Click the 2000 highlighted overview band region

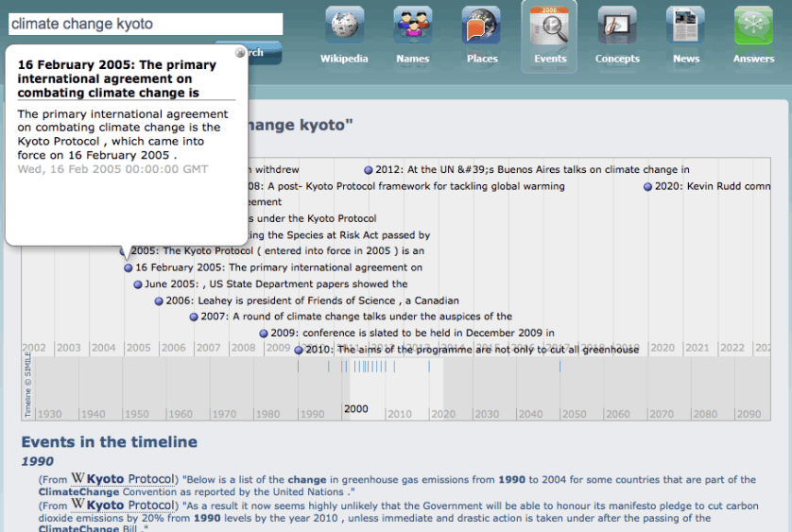pyautogui.click(x=396, y=389)
